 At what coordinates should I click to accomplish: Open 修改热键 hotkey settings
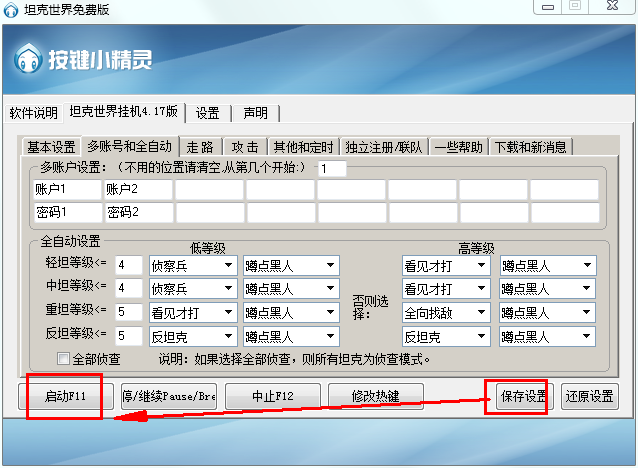376,396
